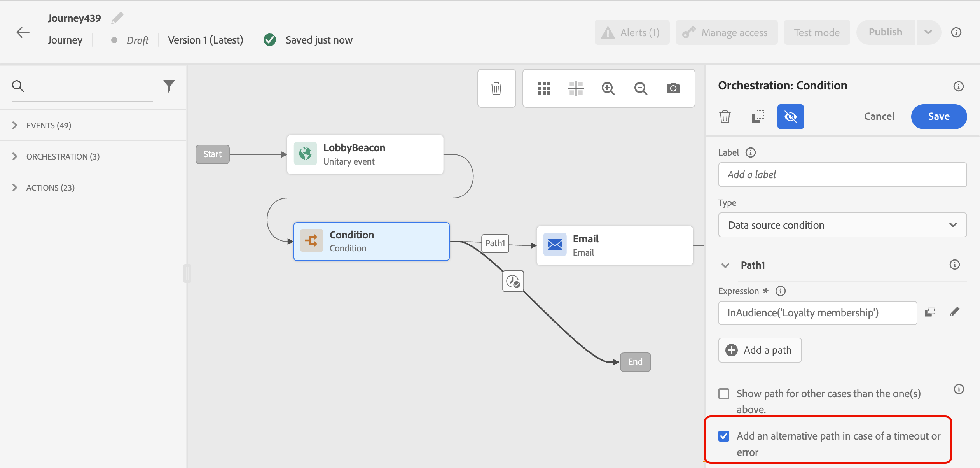Click the duplicate activity icon in the Condition panel
This screenshot has width=980, height=468.
758,116
